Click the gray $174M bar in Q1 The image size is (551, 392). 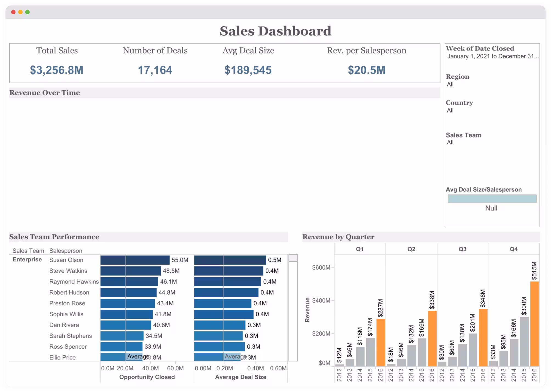370,352
